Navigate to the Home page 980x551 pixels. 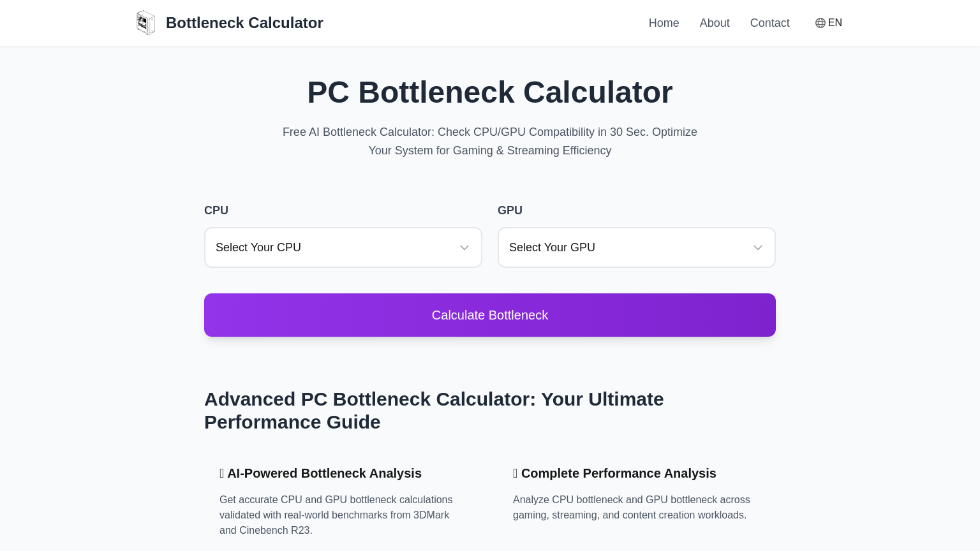point(664,23)
